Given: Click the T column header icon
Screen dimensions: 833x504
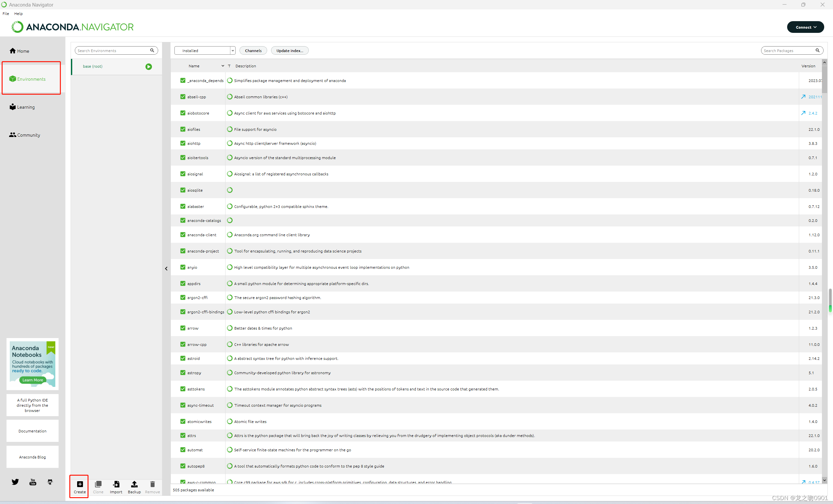Looking at the screenshot, I should [x=229, y=66].
